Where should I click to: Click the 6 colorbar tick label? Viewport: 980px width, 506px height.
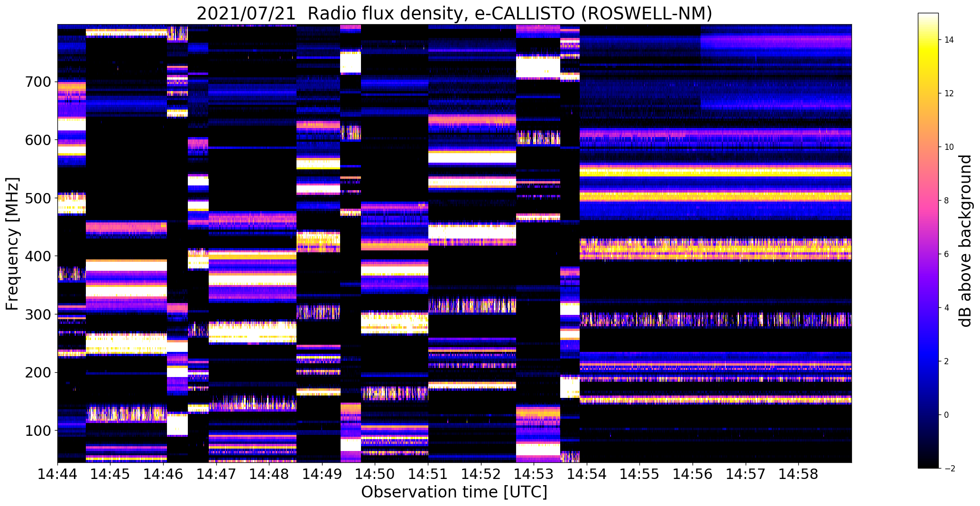(947, 254)
